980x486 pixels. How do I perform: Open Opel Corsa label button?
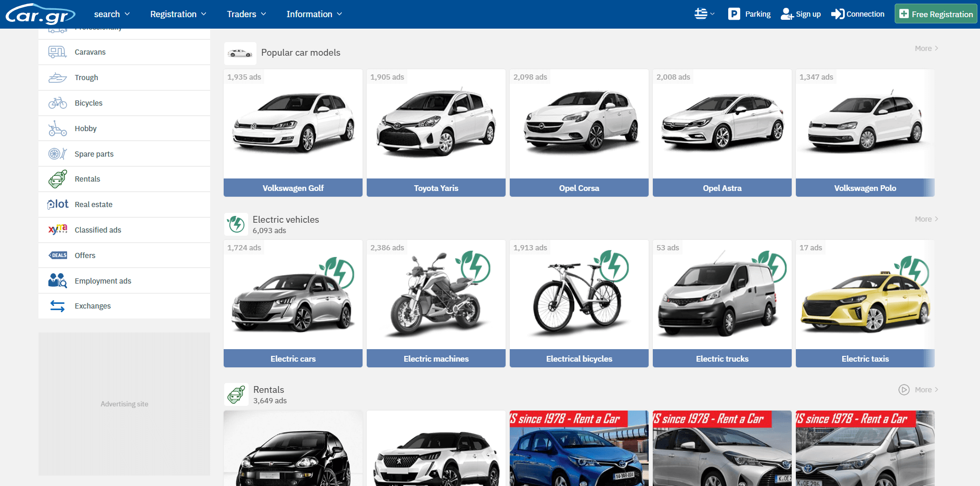(579, 188)
